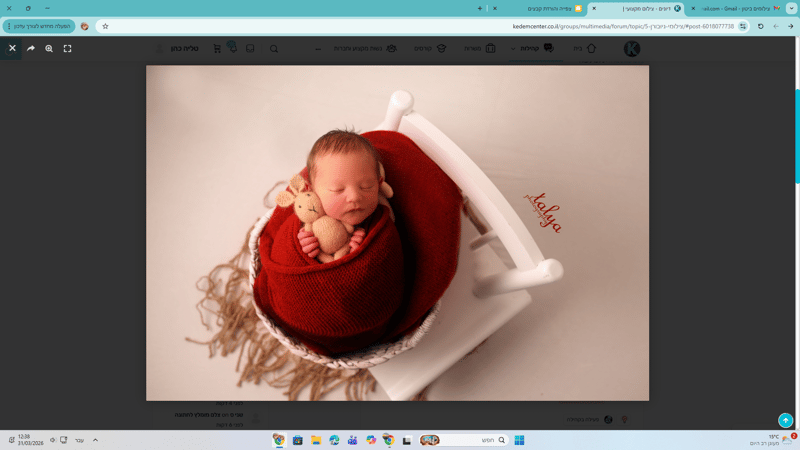The height and width of the screenshot is (450, 800).
Task: Open the home (בית) nav item
Action: click(x=585, y=48)
